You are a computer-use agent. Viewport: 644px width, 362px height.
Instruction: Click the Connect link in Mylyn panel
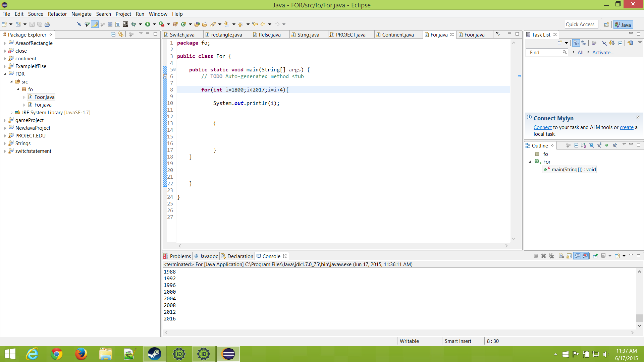point(542,127)
